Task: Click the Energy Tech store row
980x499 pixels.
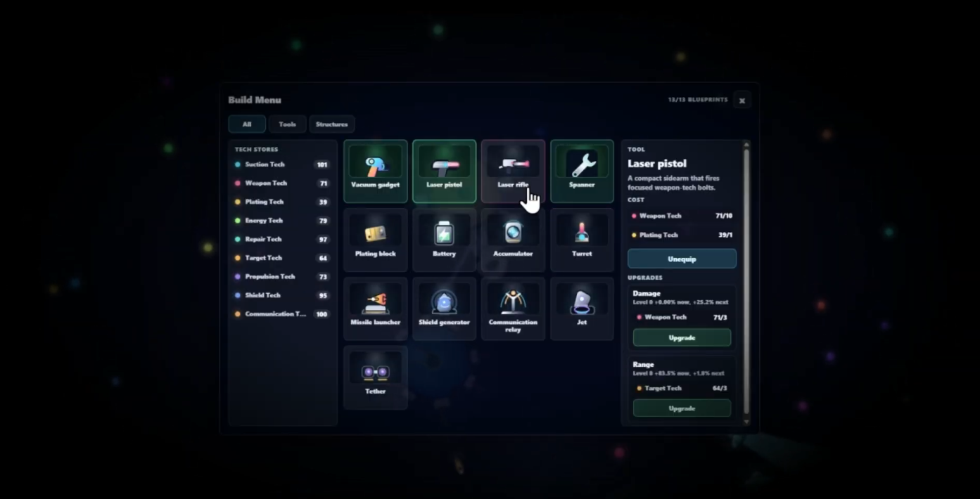Action: pyautogui.click(x=282, y=221)
